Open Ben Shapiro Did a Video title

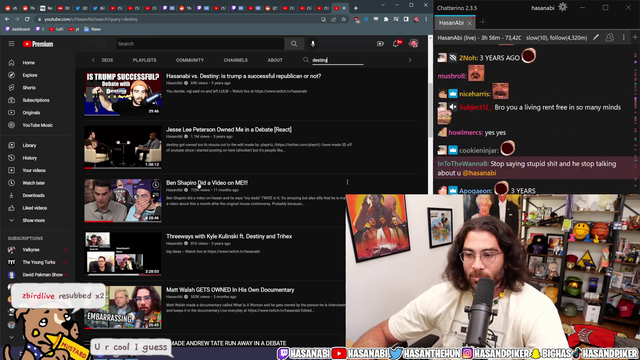coord(207,183)
